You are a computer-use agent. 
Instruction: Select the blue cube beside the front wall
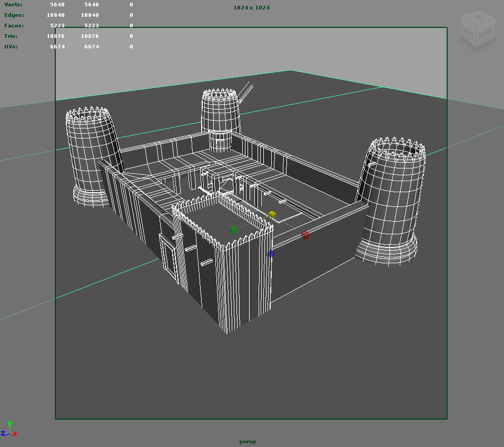(271, 254)
